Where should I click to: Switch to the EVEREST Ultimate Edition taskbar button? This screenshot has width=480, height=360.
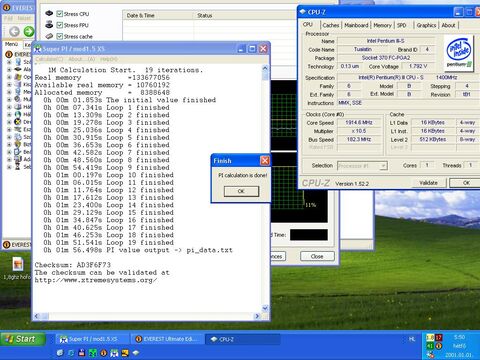tap(168, 339)
